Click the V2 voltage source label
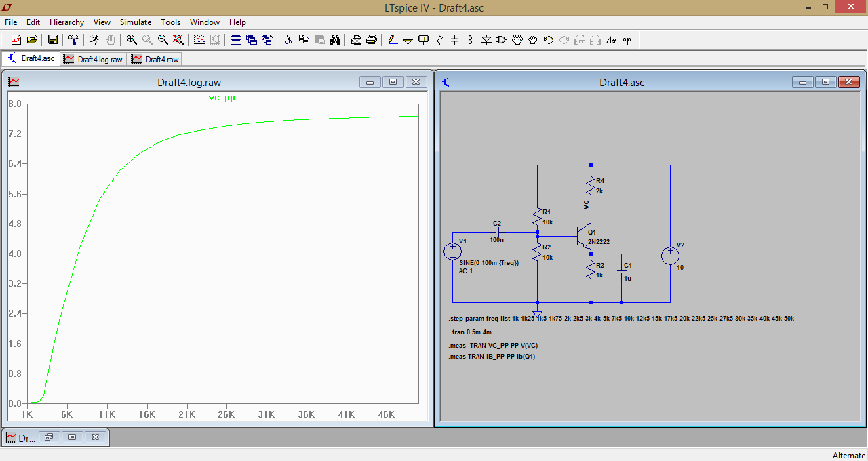 (681, 245)
